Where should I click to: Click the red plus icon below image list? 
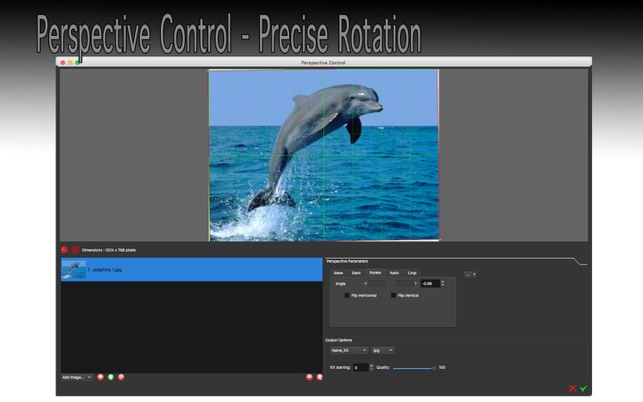pos(100,377)
